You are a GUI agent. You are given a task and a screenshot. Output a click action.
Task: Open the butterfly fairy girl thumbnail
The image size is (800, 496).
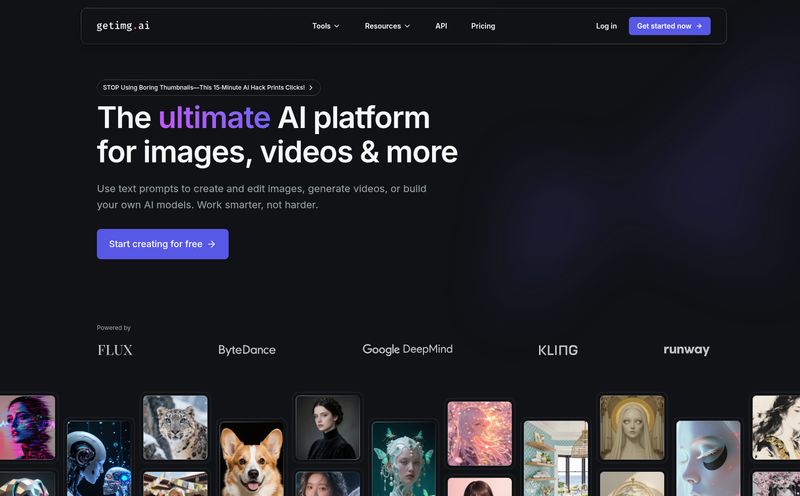click(x=404, y=459)
